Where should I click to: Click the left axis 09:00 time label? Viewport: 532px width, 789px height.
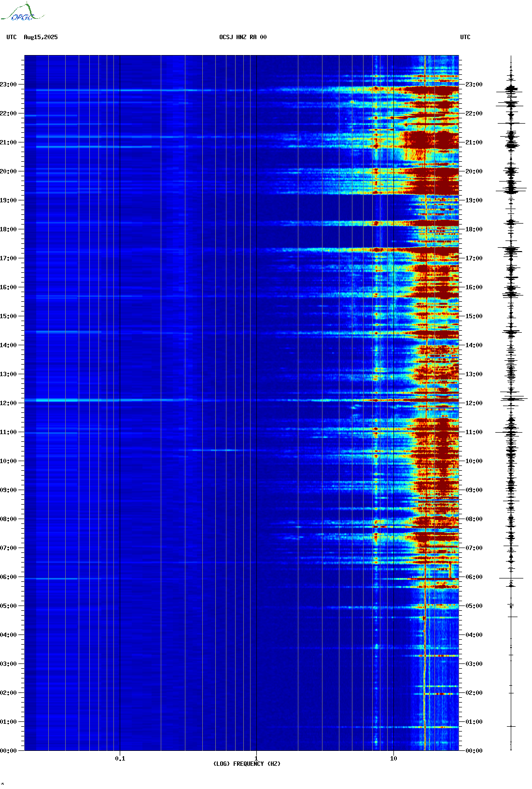pos(8,490)
